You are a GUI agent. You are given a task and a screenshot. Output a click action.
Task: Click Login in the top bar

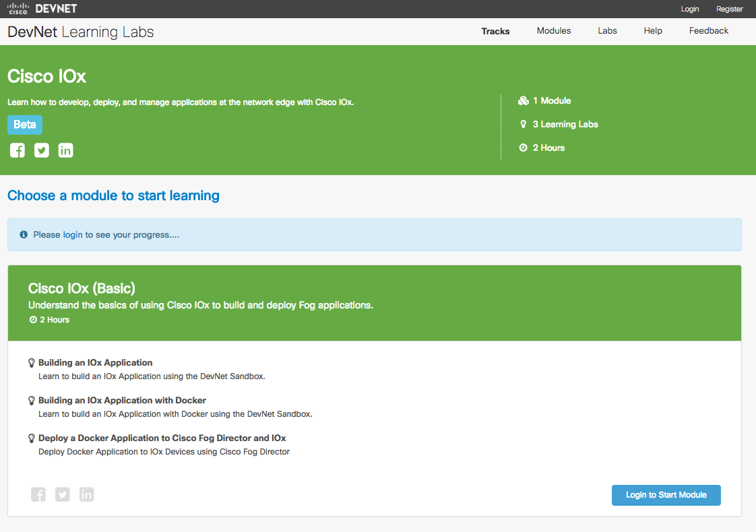pyautogui.click(x=689, y=9)
